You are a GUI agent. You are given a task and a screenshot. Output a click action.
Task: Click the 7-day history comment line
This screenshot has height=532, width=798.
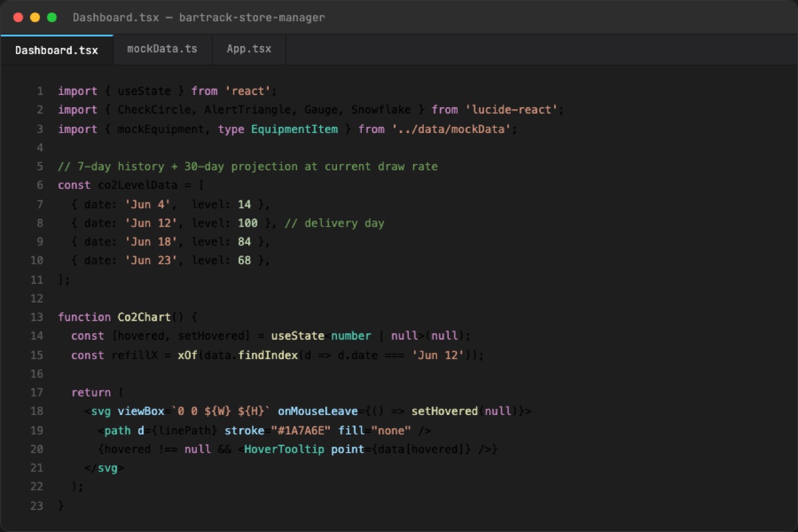(248, 166)
